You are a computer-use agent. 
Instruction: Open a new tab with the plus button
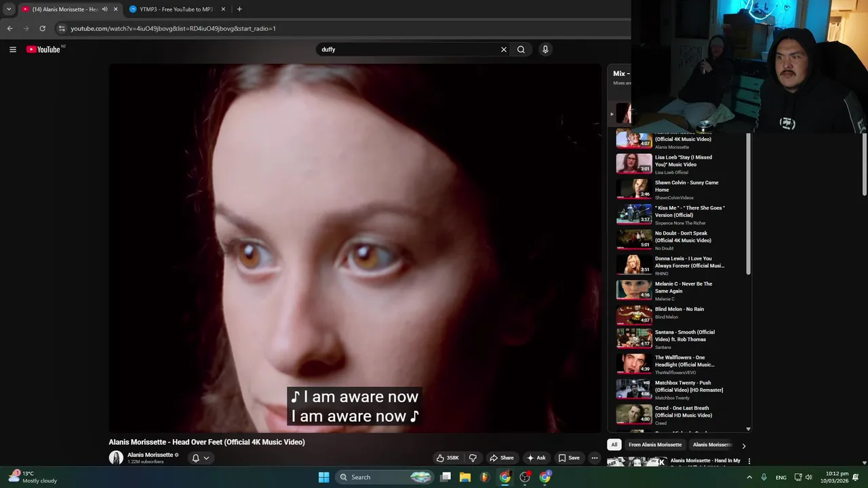coord(239,9)
